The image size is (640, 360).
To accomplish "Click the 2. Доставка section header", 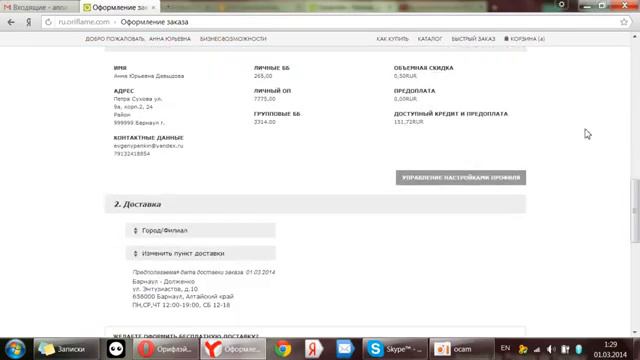I will tap(315, 204).
